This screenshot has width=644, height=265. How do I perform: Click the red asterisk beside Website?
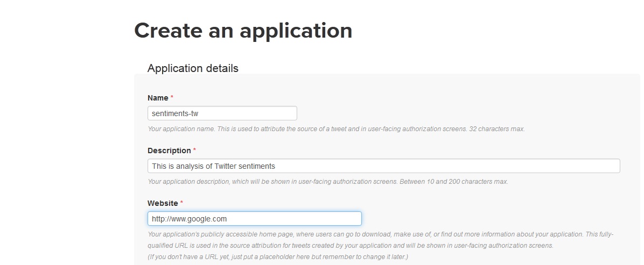tap(181, 203)
